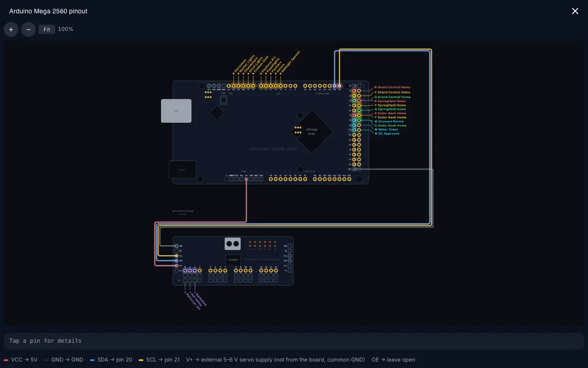Click the 'GND → GND' legend entry
Image resolution: width=588 pixels, height=368 pixels.
point(64,360)
